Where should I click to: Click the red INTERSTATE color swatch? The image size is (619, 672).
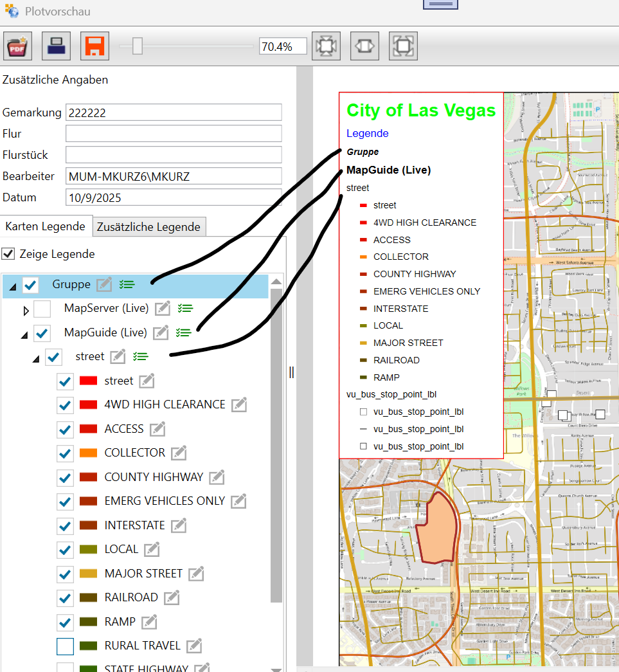pyautogui.click(x=88, y=525)
